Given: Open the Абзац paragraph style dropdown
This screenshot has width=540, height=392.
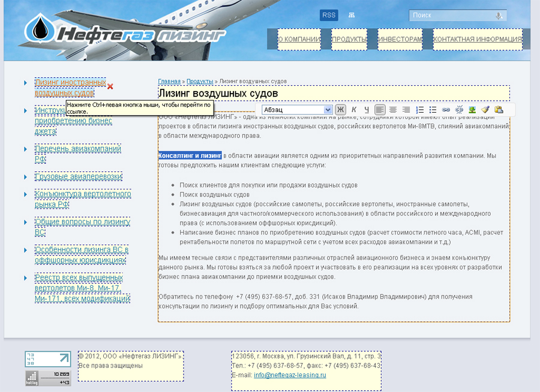Looking at the screenshot, I should click(x=297, y=110).
